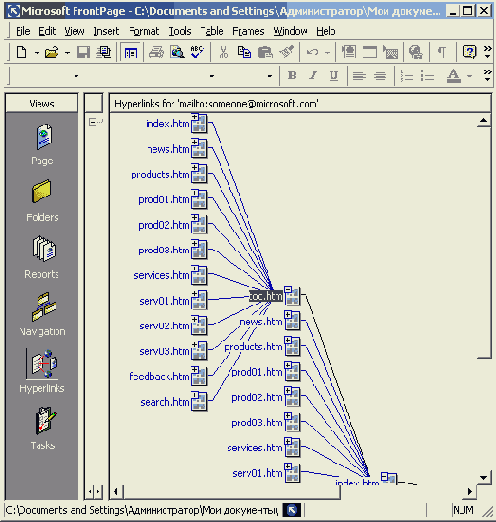Expand the plus node beside search.htm
This screenshot has height=522, width=496.
point(195,395)
